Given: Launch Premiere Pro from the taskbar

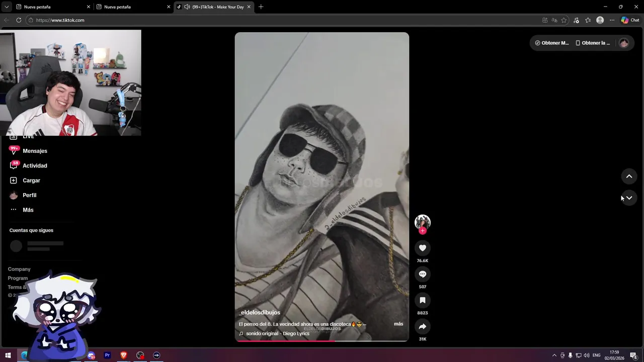Looking at the screenshot, I should [x=107, y=355].
